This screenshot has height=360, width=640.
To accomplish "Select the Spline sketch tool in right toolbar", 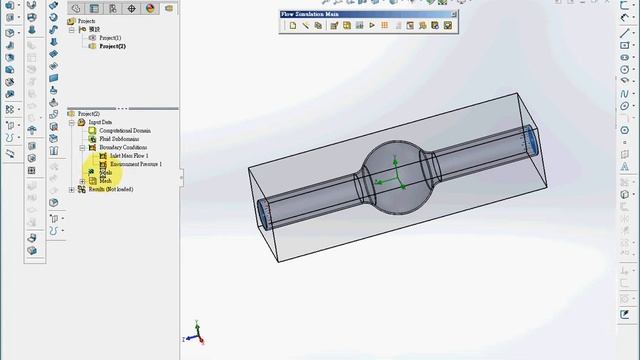I will click(624, 94).
